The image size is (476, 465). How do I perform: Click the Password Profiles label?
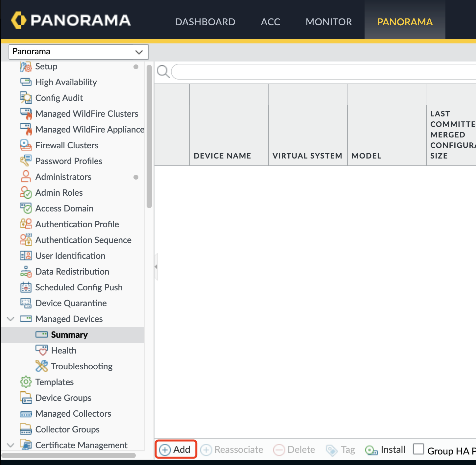click(x=69, y=161)
